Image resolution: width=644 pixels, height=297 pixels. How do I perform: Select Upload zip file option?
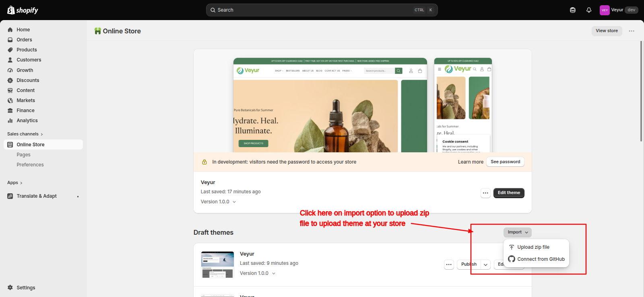point(536,247)
